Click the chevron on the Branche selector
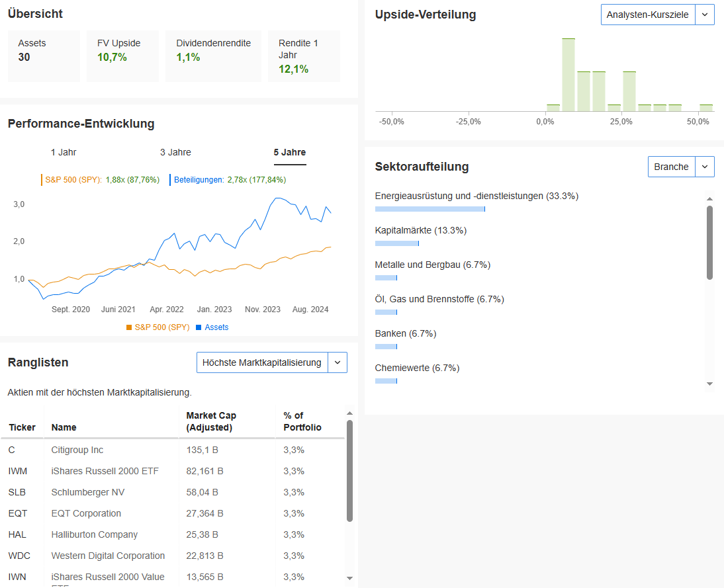The width and height of the screenshot is (724, 588). [x=704, y=167]
